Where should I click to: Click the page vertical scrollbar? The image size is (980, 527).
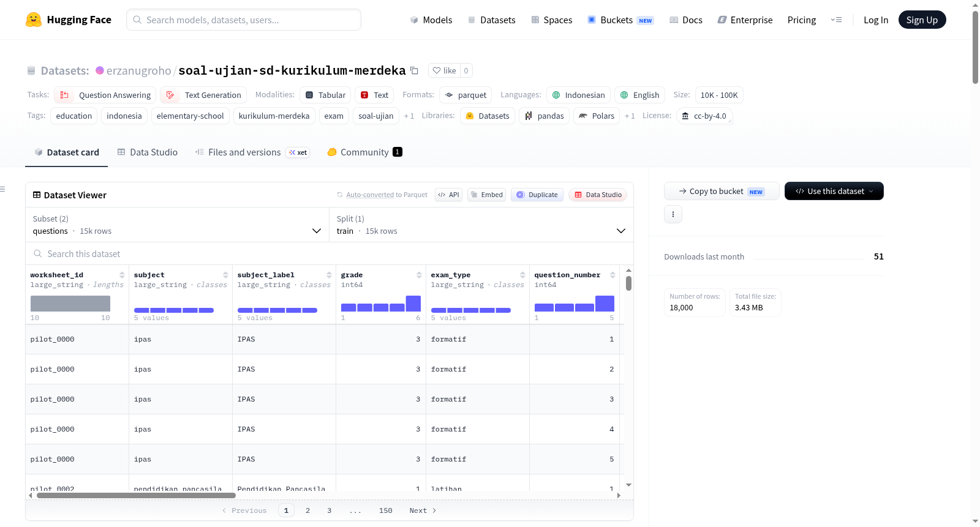975,47
